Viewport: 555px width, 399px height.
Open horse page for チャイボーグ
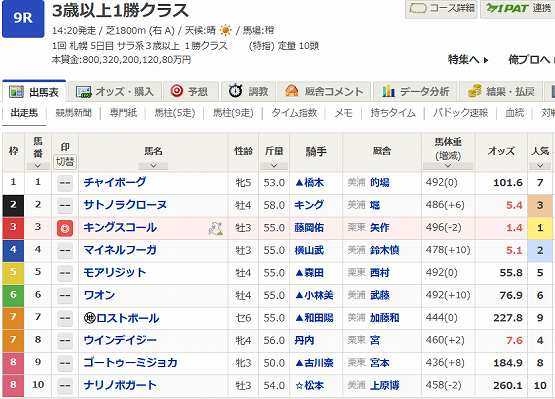pos(115,182)
